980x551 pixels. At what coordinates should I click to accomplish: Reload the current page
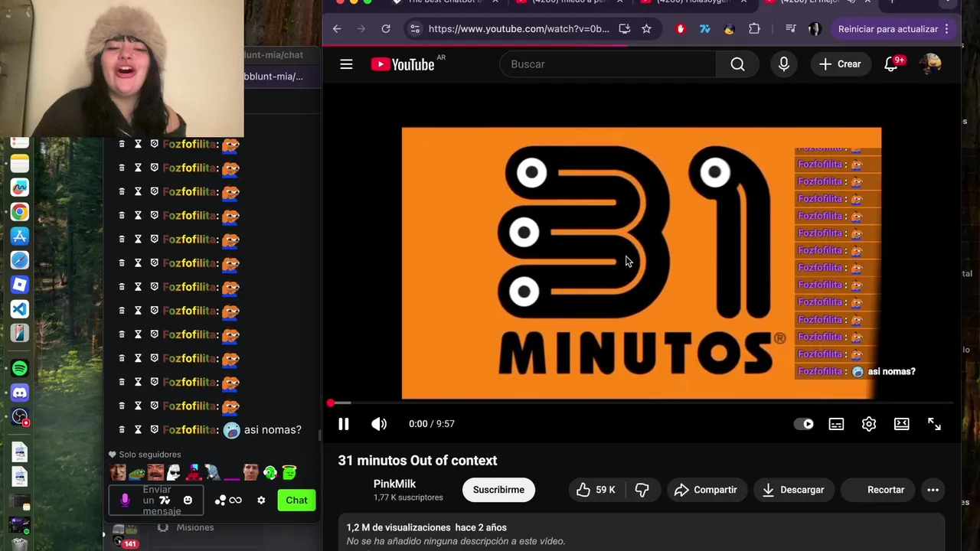coord(386,29)
